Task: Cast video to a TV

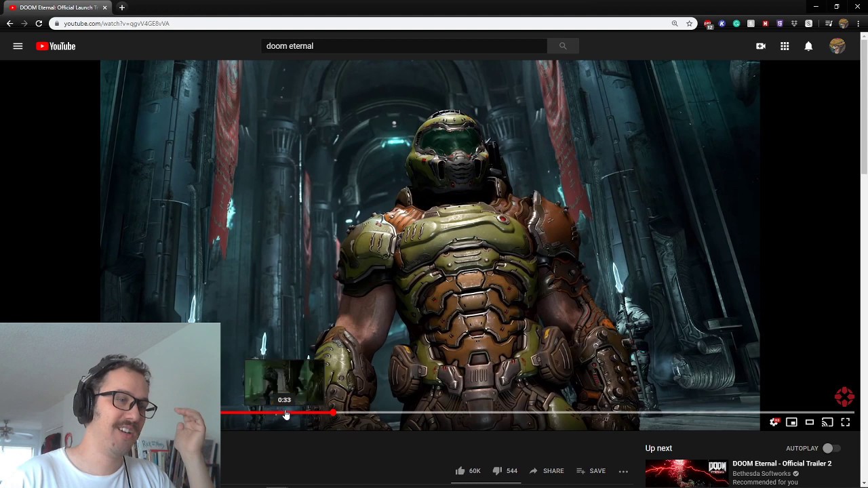Action: [x=827, y=422]
